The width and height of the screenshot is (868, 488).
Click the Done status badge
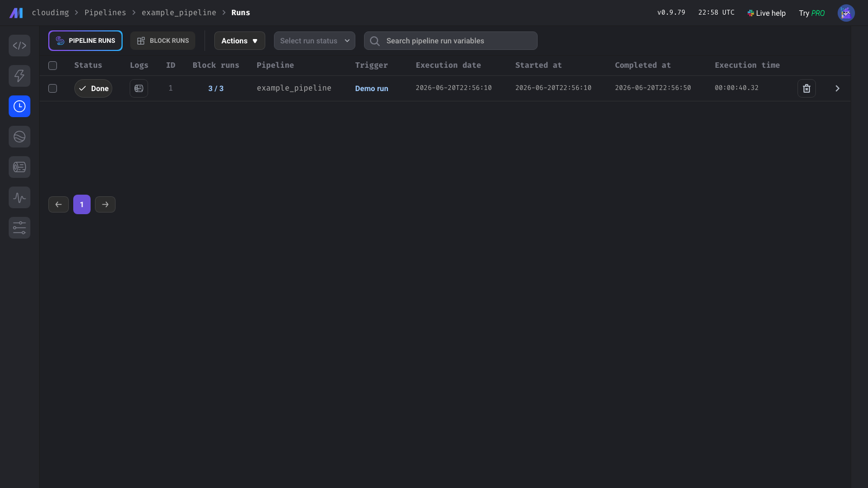93,88
